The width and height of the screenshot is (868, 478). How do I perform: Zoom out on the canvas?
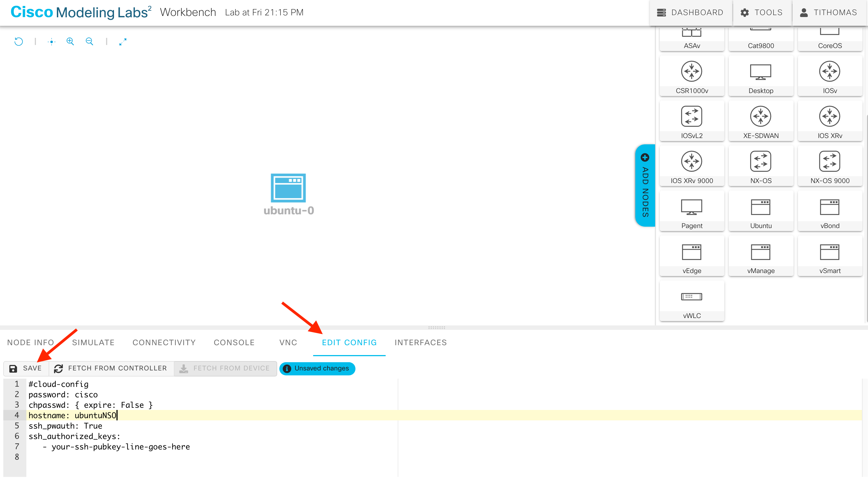89,41
